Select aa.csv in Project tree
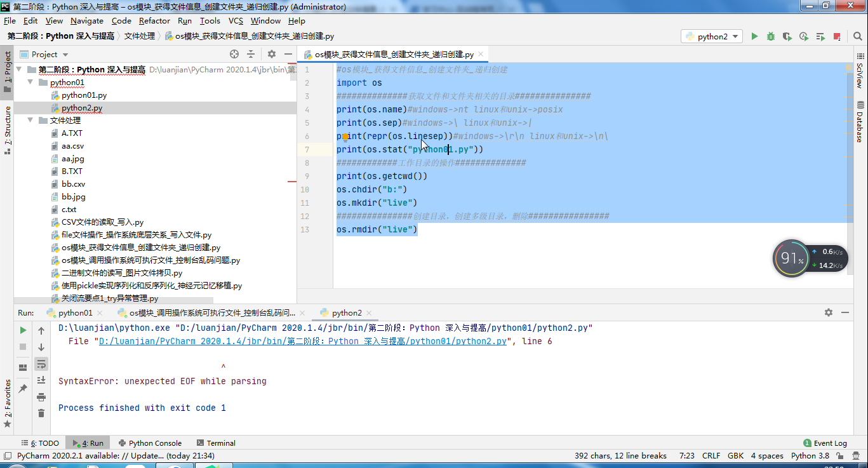Screen dimensions: 868x468 tap(72, 146)
